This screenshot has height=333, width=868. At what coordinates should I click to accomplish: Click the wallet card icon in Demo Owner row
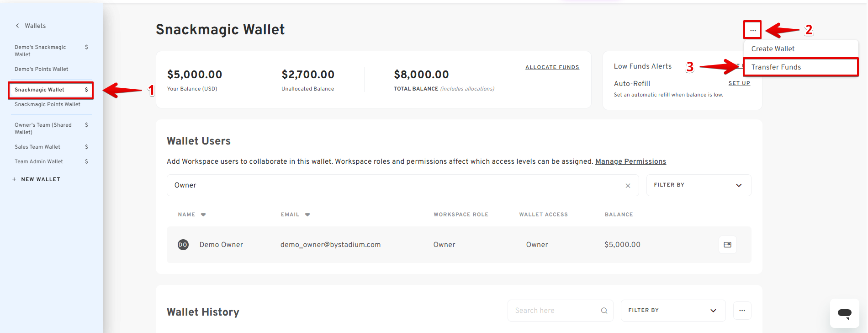(727, 245)
